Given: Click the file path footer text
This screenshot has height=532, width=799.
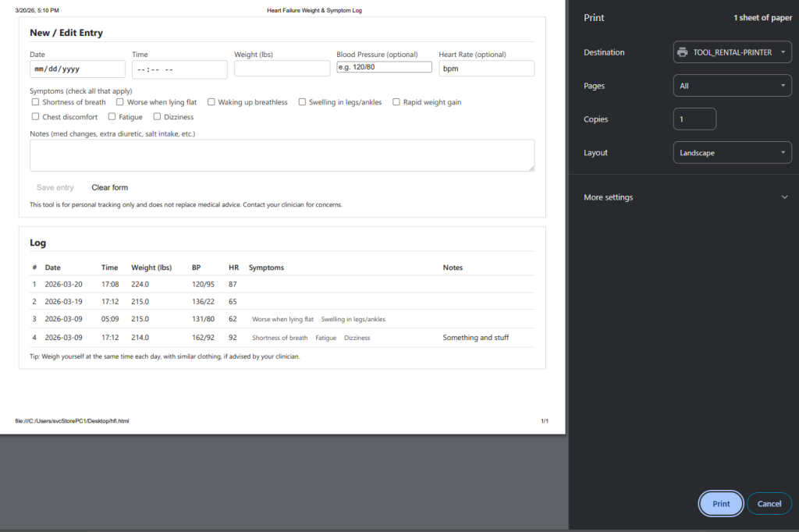Looking at the screenshot, I should click(x=72, y=421).
